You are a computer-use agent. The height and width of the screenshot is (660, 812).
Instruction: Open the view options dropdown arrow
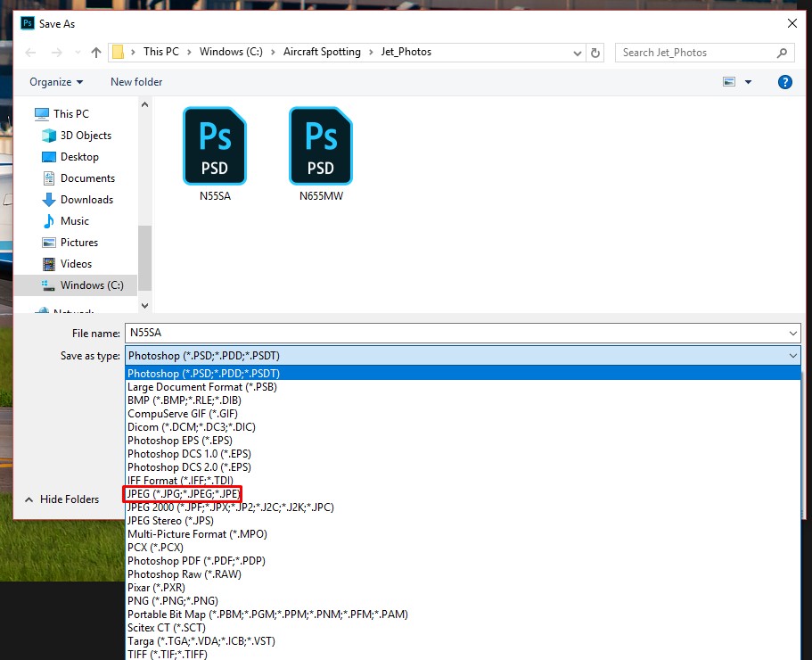[x=749, y=82]
